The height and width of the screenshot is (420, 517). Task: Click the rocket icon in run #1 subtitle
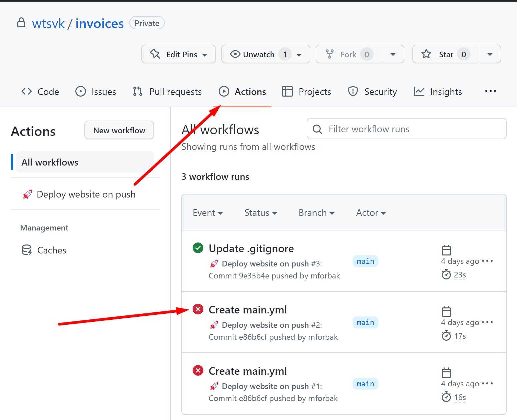(x=214, y=386)
